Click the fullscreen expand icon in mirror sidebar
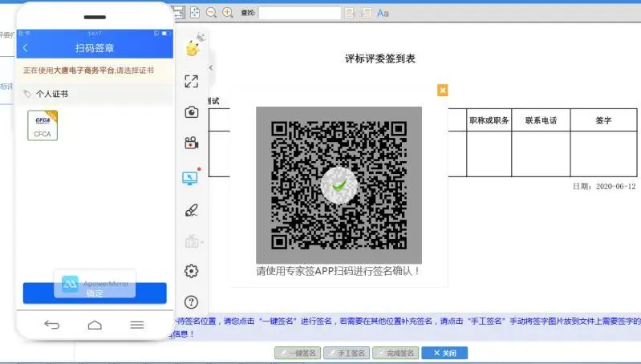The image size is (641, 364). tap(191, 81)
